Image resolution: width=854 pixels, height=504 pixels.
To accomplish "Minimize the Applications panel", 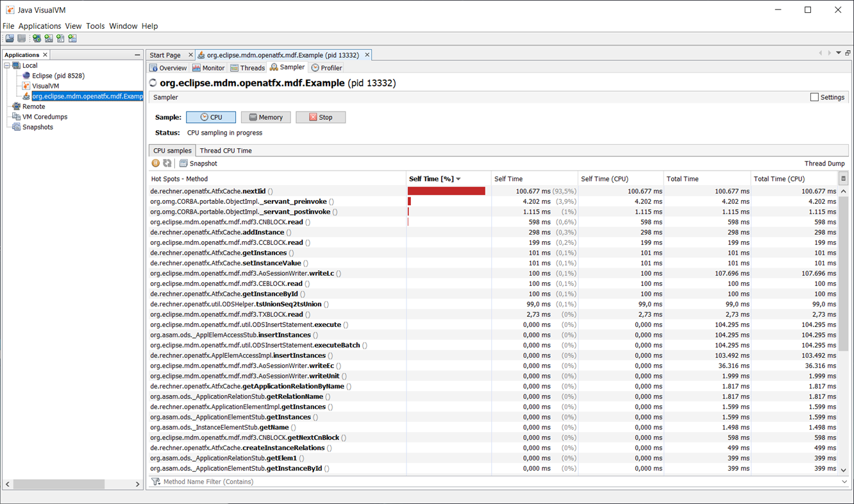I will click(x=137, y=55).
